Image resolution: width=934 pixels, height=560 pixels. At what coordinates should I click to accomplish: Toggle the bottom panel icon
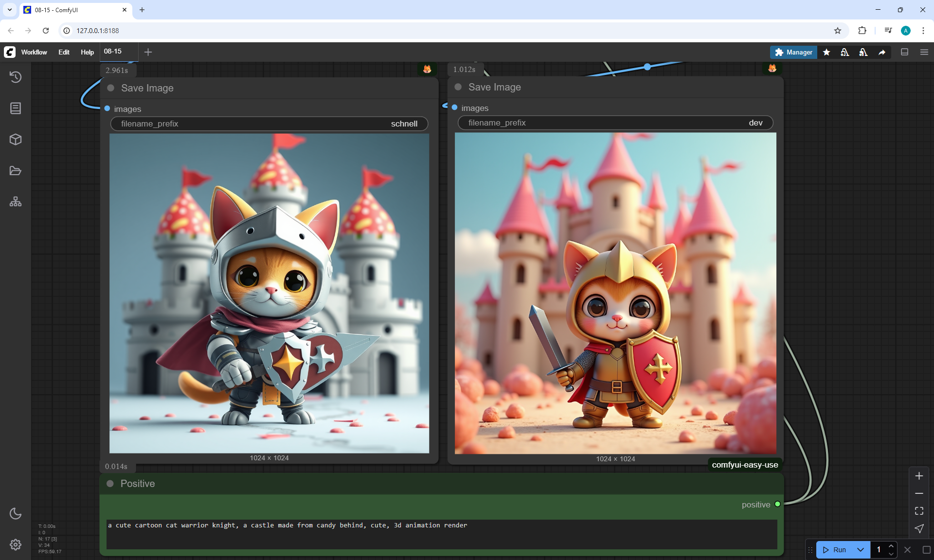905,52
